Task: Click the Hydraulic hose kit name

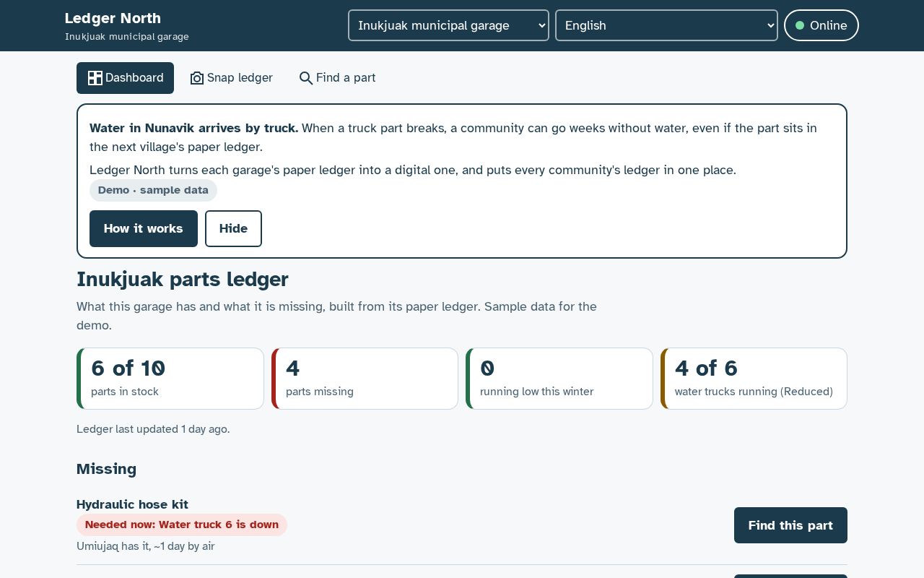Action: (x=132, y=504)
